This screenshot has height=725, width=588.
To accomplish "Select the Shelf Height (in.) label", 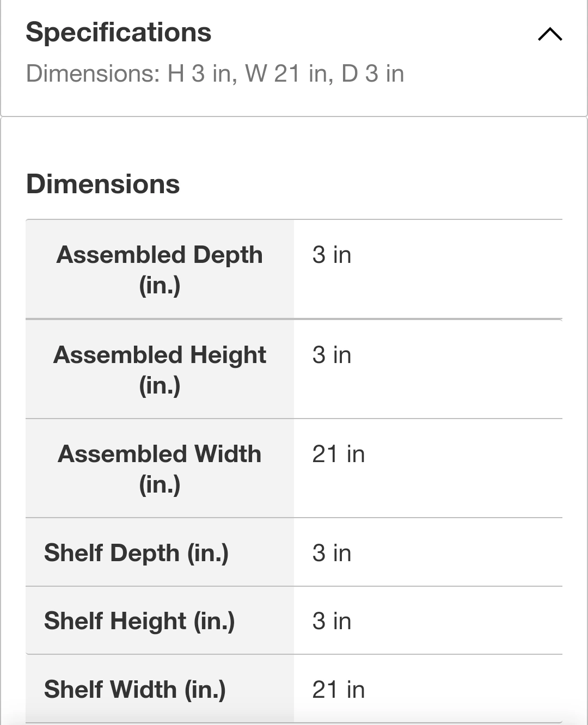I will (x=139, y=620).
